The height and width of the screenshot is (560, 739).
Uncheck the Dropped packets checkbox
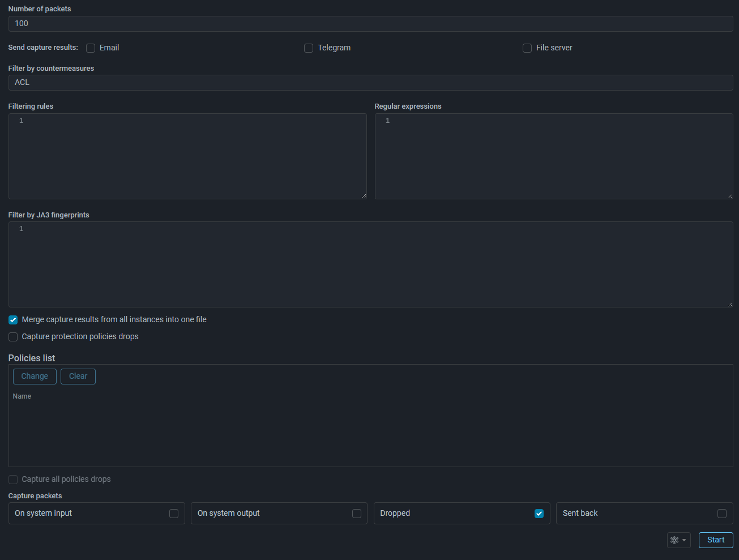point(539,514)
